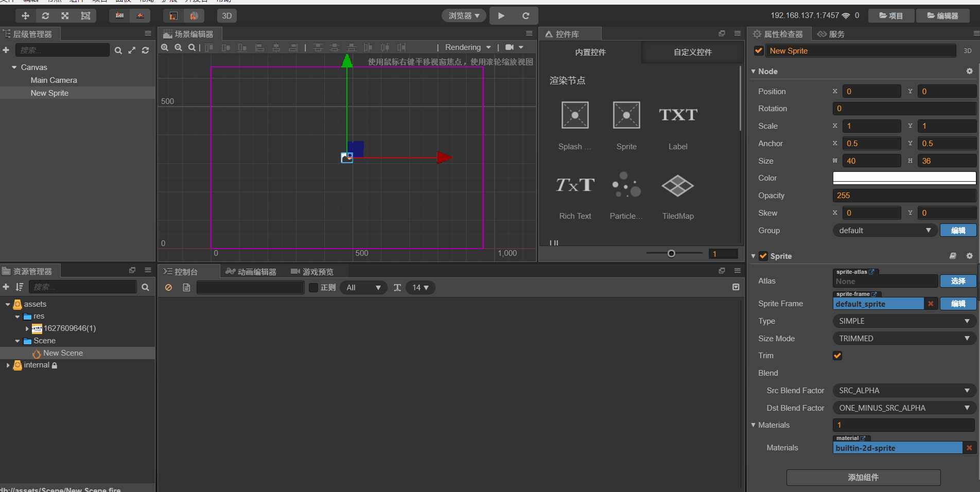Select the Rect transform tool
Viewport: 980px width, 492px height.
tap(85, 16)
